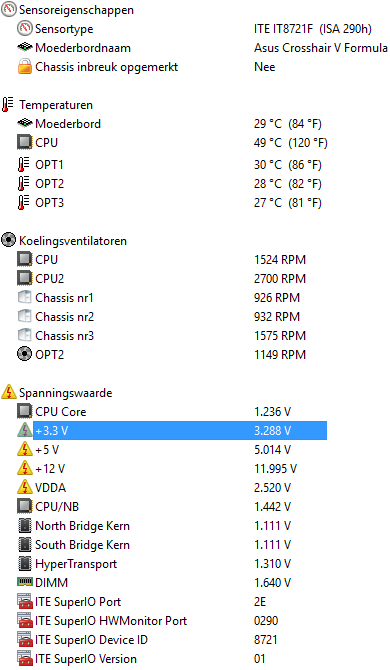Click the thermometer icon next to Temperaturen
The height and width of the screenshot is (670, 390).
point(8,105)
